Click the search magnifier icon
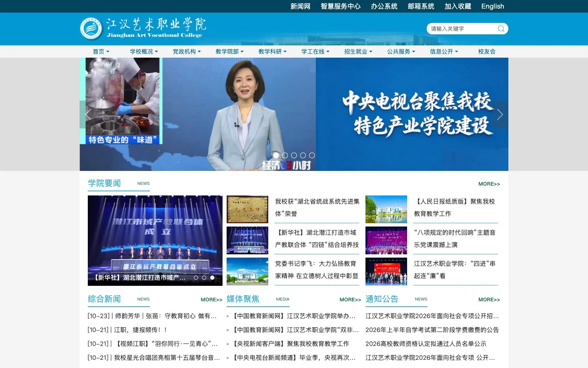The width and height of the screenshot is (588, 368). click(x=501, y=29)
